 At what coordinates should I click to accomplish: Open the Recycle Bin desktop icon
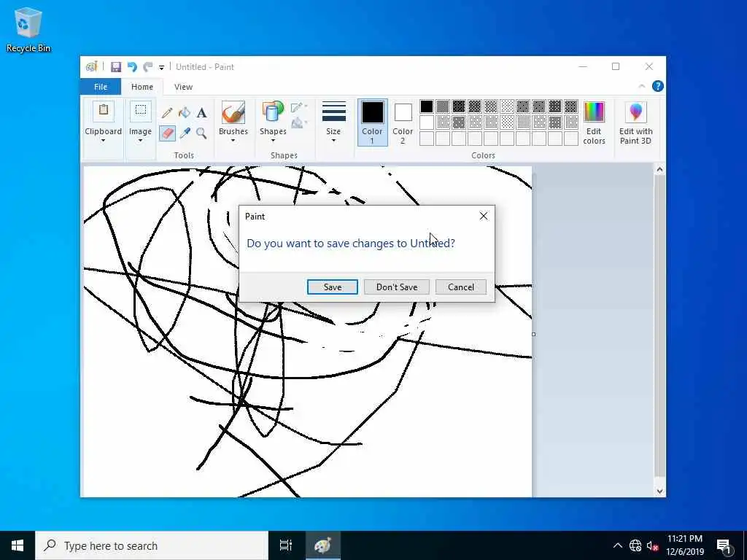(x=28, y=29)
